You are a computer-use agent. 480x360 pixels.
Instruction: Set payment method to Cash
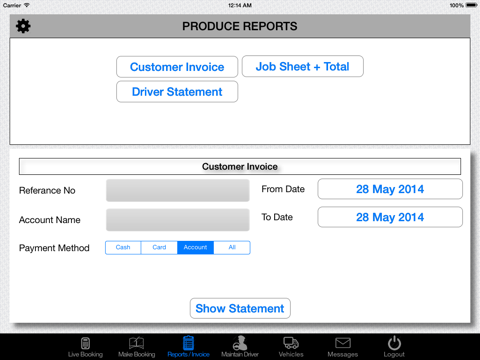point(123,247)
